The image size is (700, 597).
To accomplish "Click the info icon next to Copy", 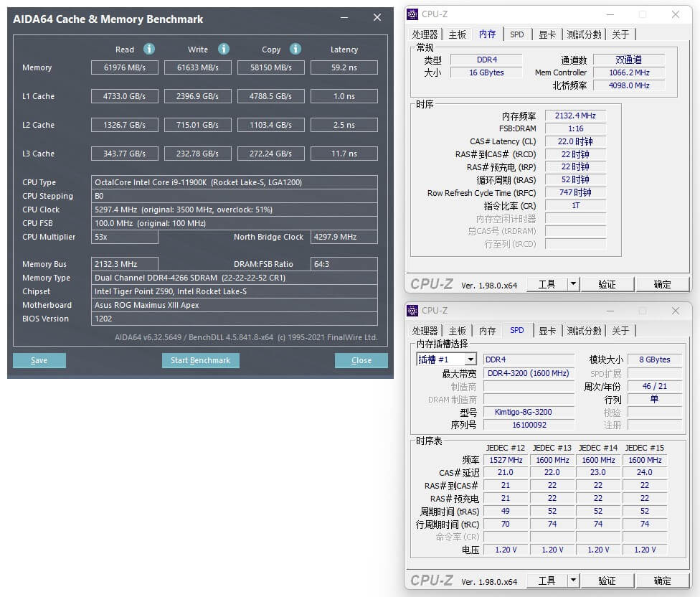I will click(x=295, y=49).
